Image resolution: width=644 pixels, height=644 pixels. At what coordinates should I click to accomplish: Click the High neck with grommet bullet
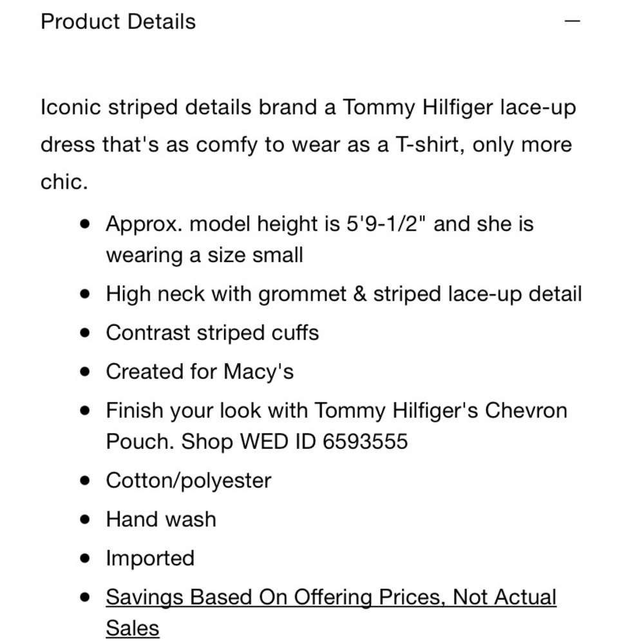pos(344,294)
